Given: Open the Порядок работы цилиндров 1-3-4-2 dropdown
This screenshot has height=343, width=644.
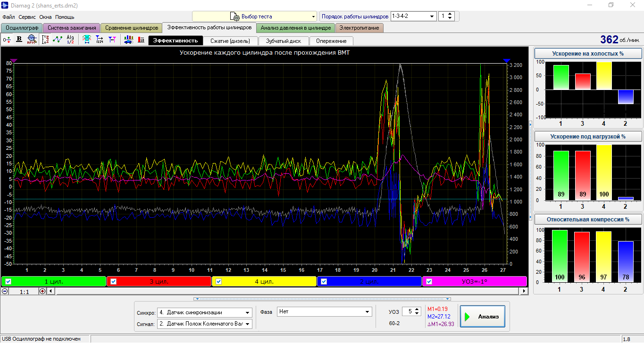Looking at the screenshot, I should point(432,16).
